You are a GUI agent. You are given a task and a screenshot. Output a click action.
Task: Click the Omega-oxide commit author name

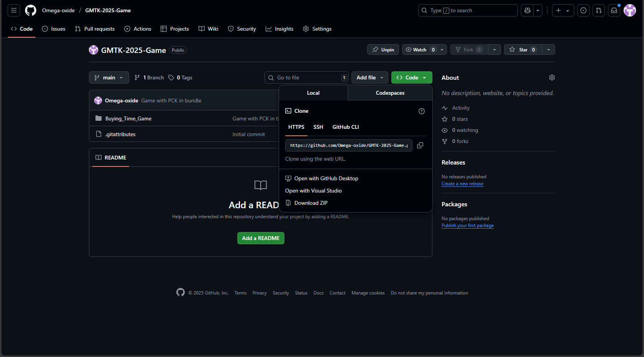[122, 100]
